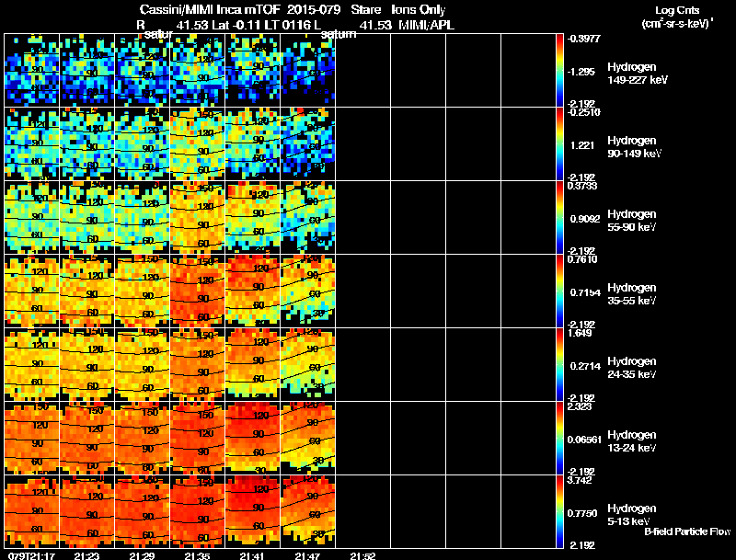Click the '0.2714' color scale value
736x560 pixels.
coord(585,366)
